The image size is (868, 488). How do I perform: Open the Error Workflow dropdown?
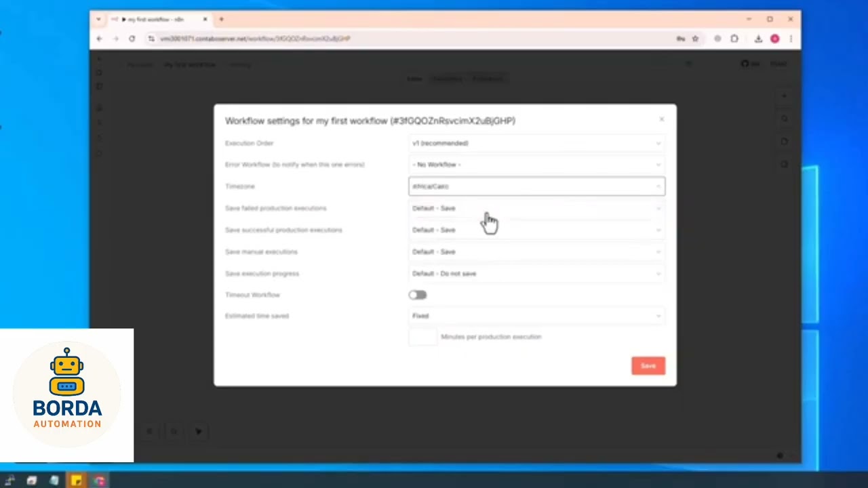coord(536,165)
